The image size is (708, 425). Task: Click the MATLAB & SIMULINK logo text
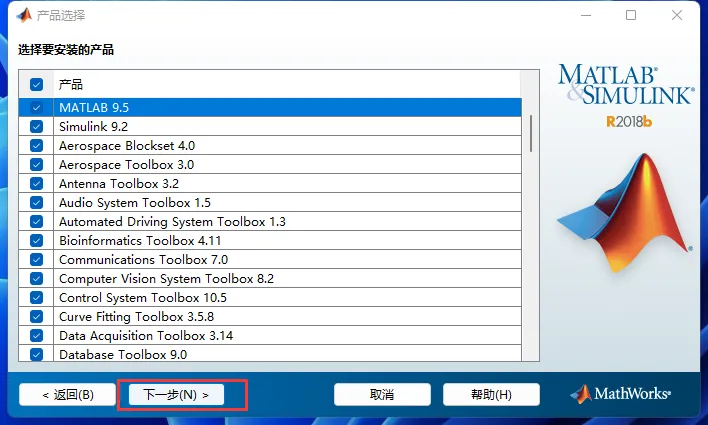(x=625, y=84)
